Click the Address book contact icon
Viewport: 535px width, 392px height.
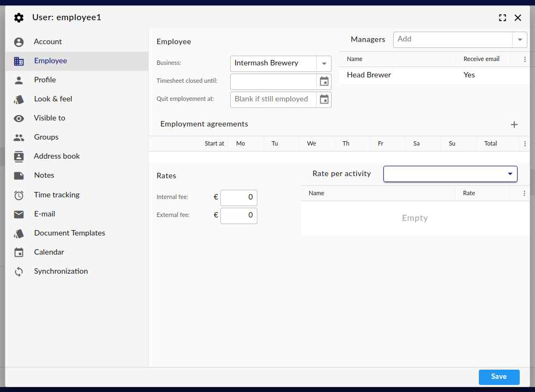(19, 156)
